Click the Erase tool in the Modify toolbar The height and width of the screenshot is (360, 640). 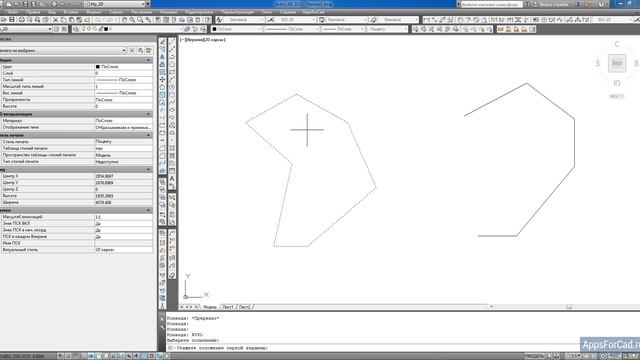[x=162, y=41]
